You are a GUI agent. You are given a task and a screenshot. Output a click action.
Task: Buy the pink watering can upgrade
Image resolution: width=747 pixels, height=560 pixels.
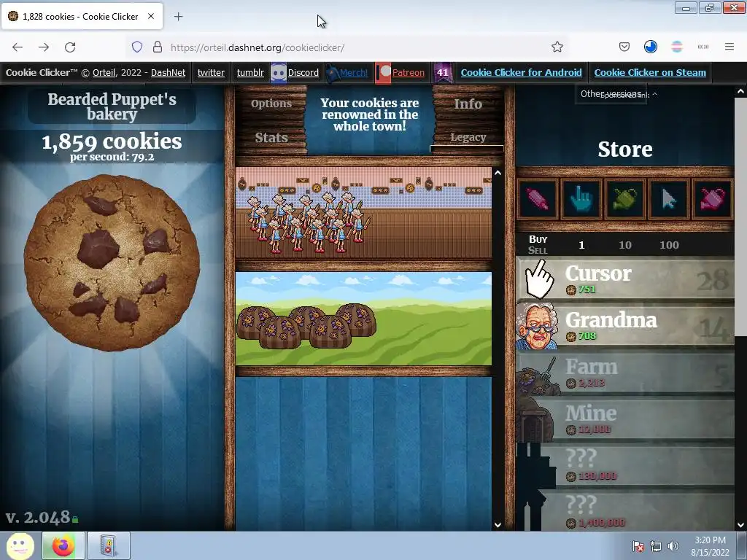pyautogui.click(x=713, y=199)
